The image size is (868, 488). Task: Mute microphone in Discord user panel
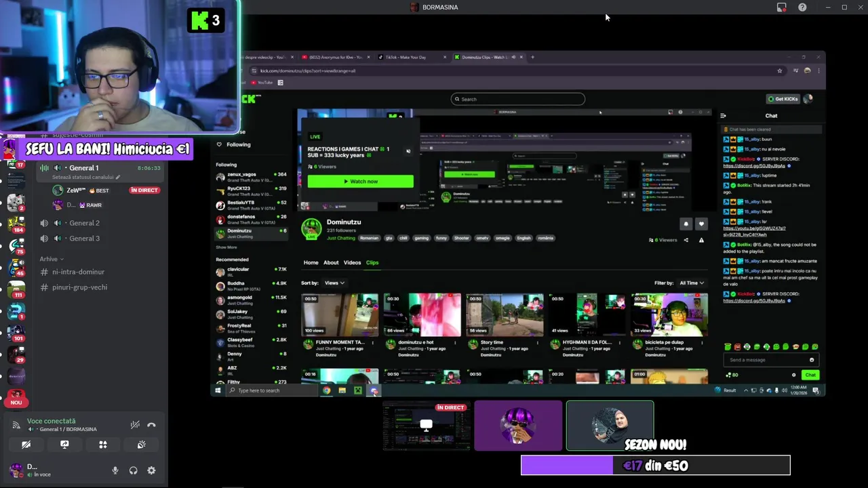click(x=115, y=470)
